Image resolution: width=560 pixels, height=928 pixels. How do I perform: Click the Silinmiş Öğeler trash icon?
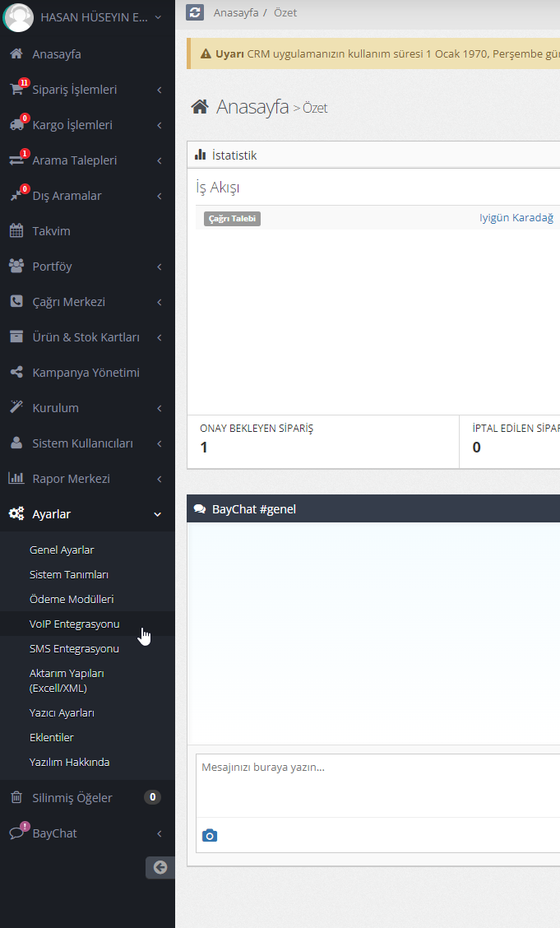click(16, 797)
